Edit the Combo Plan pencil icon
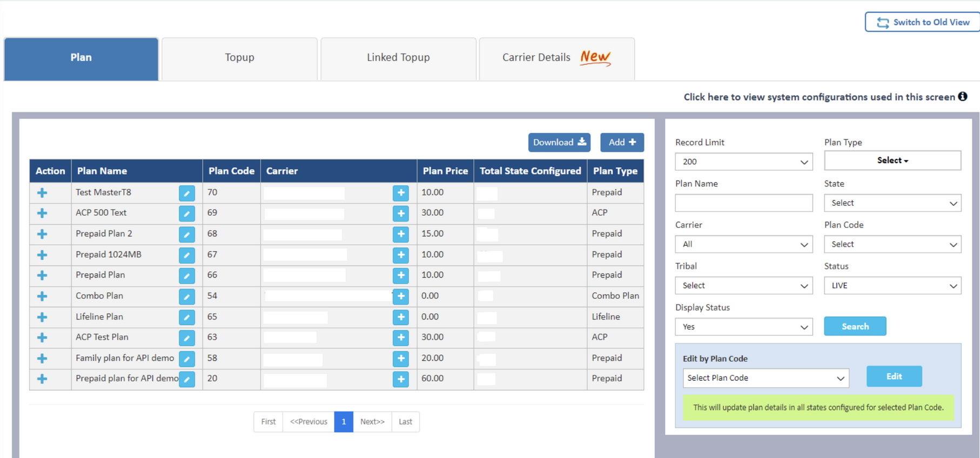The image size is (980, 458). [x=187, y=297]
